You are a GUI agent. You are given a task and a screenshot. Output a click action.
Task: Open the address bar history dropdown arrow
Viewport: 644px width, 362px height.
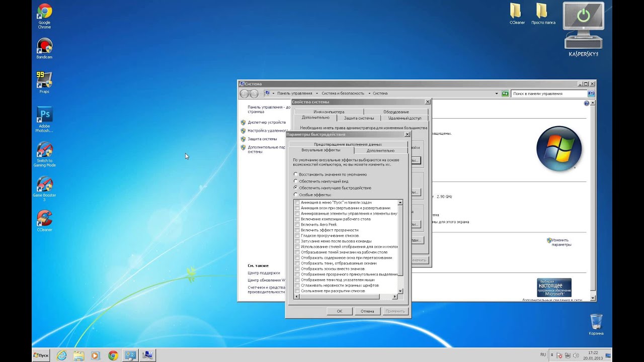497,94
